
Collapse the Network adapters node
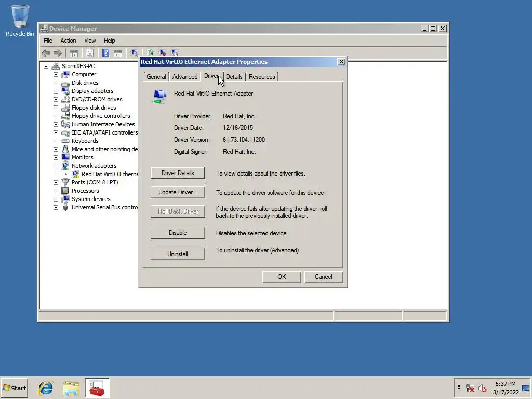(56, 166)
